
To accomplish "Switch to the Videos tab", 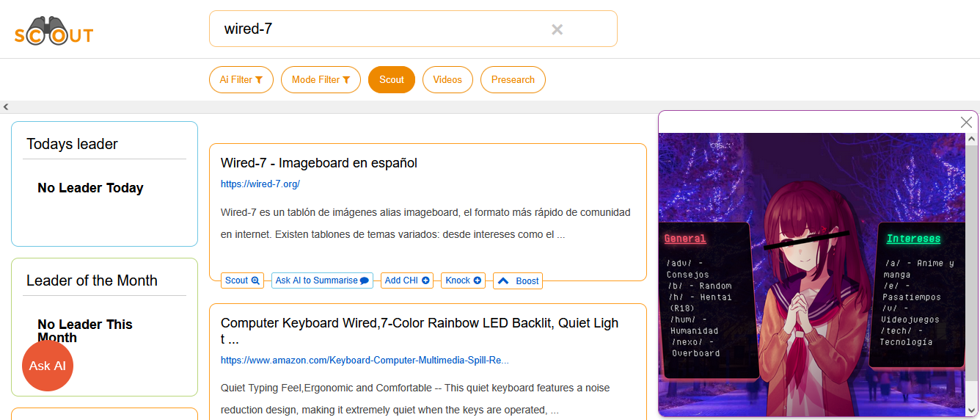I will (447, 80).
